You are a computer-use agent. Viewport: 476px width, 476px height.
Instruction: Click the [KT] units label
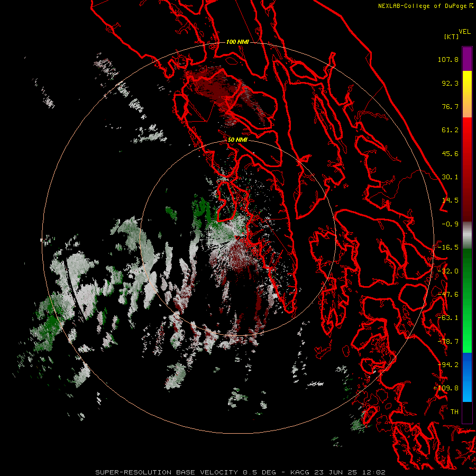(x=452, y=36)
